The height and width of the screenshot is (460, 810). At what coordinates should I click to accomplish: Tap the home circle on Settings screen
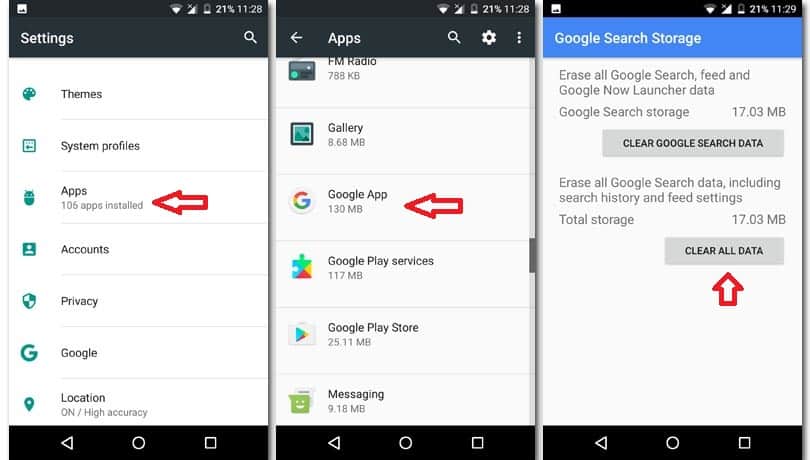(138, 443)
